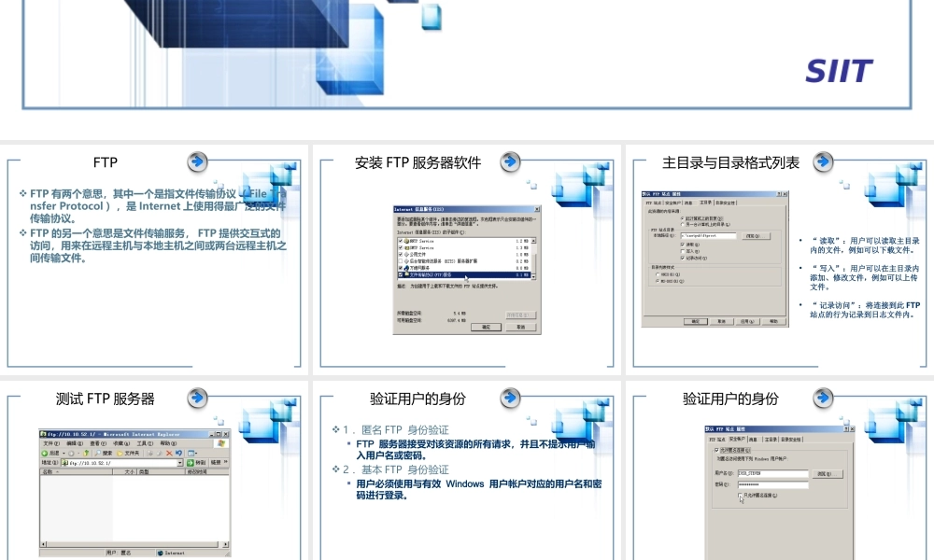Click the blue undo icon in IE toolbar
Image resolution: width=934 pixels, height=560 pixels.
pos(178,453)
